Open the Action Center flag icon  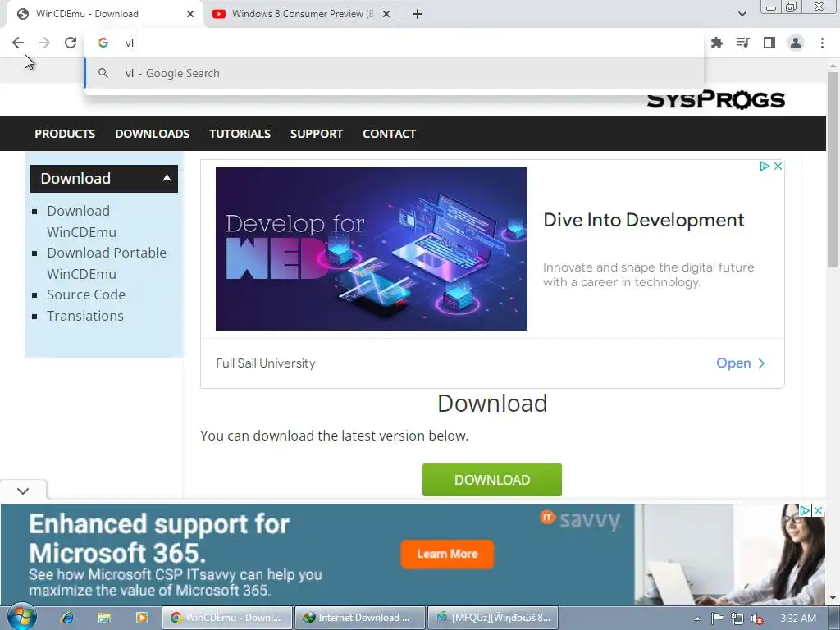(717, 619)
